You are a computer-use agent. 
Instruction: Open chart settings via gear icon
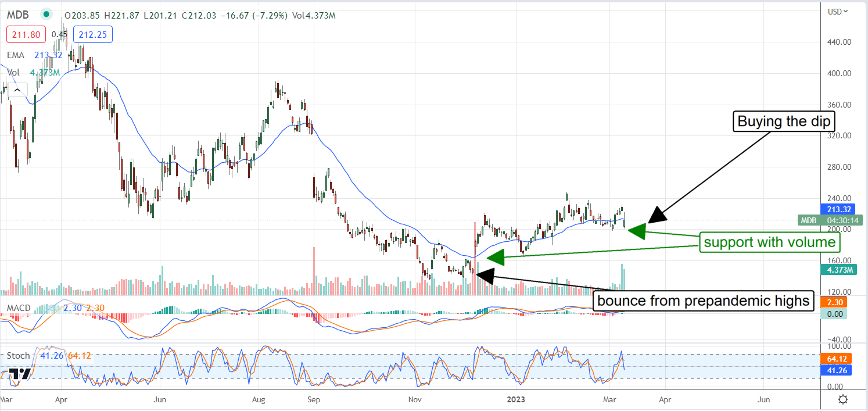click(842, 400)
